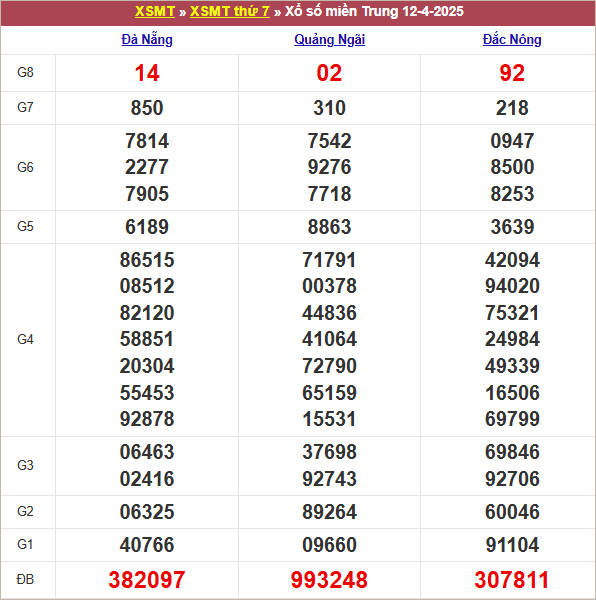Click the special prize number 993248
The image size is (596, 600).
(x=329, y=580)
